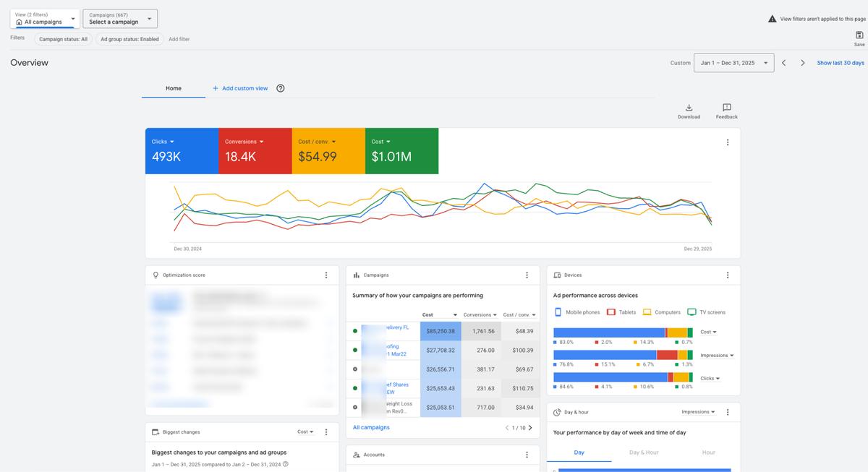Open Accounts card three-dot menu
Screen dimensions: 868x472
[527, 455]
